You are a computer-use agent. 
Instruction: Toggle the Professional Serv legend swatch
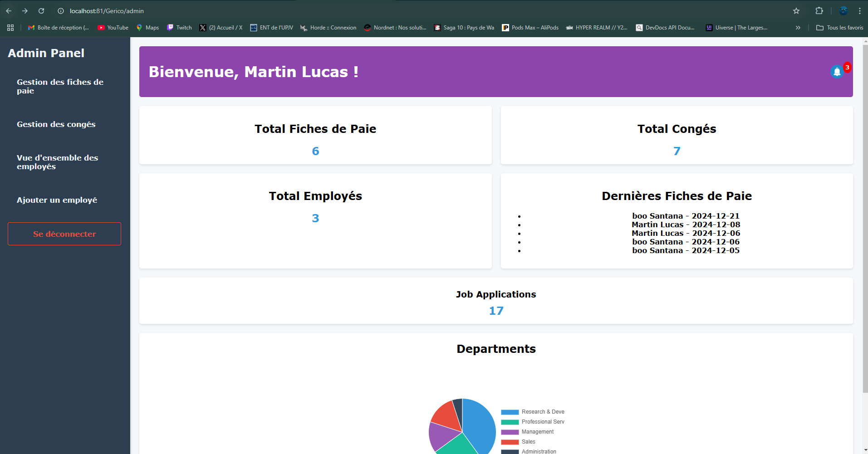(x=510, y=422)
